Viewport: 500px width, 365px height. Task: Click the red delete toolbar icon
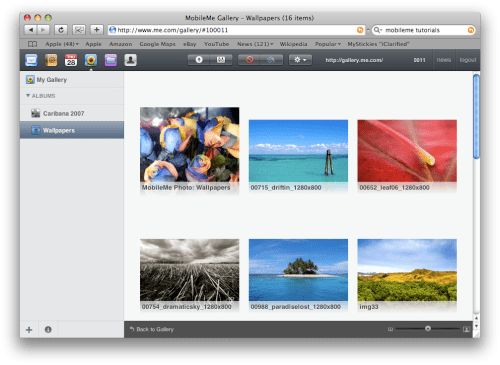[250, 60]
